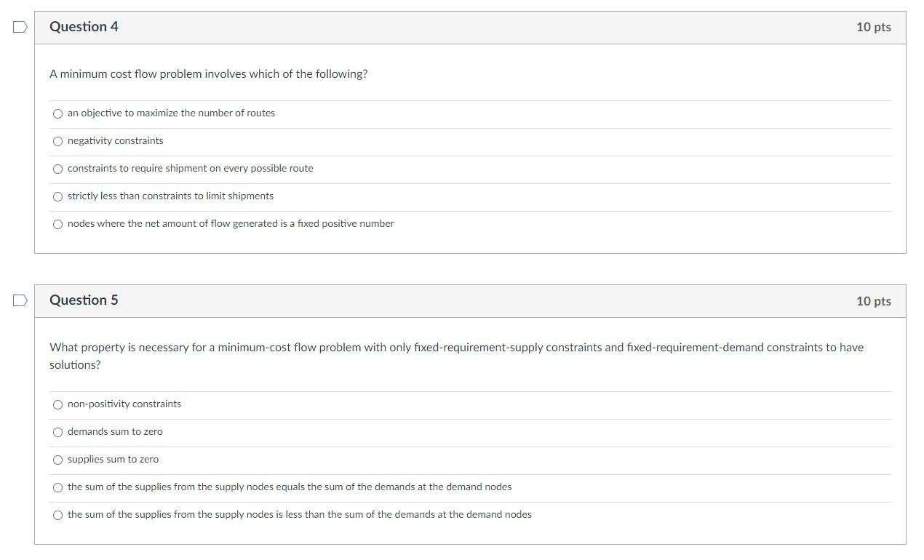Click the 10 pts label on Question 5
This screenshot has width=924, height=560.
point(873,300)
